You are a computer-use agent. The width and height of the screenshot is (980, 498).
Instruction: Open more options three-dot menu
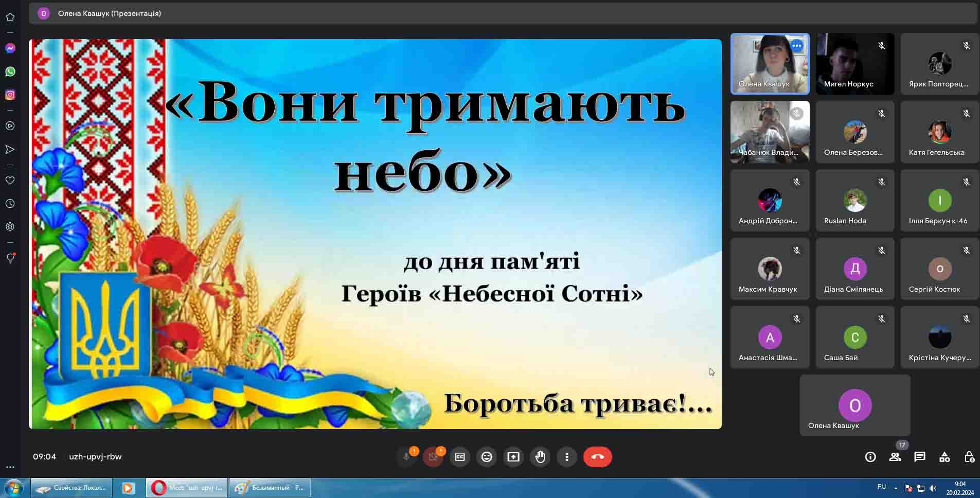567,457
